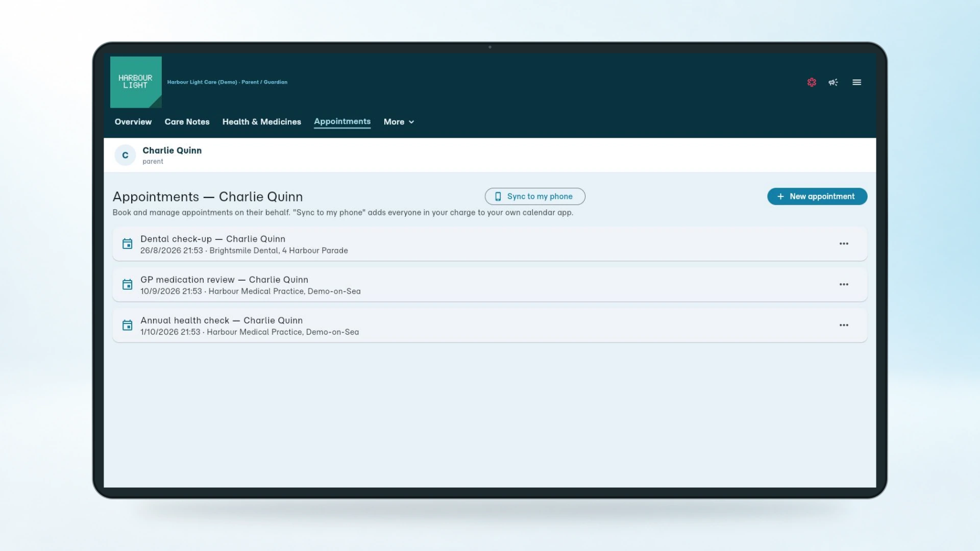The height and width of the screenshot is (551, 980).
Task: Click the 'parent' role label
Action: tap(153, 162)
